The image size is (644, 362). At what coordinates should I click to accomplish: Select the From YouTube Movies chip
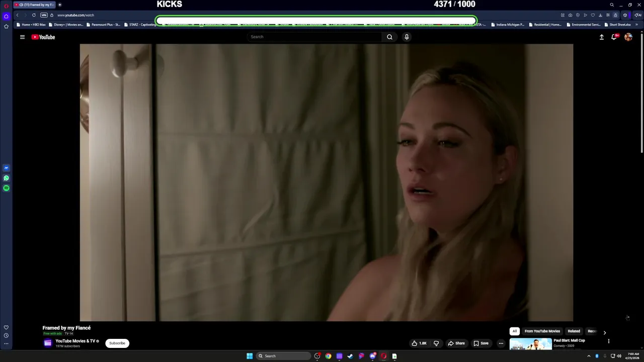542,331
